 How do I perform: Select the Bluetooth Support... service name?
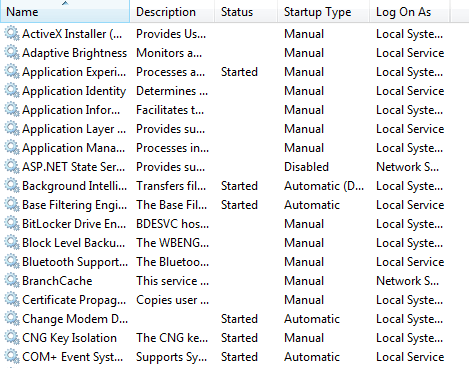coord(75,262)
